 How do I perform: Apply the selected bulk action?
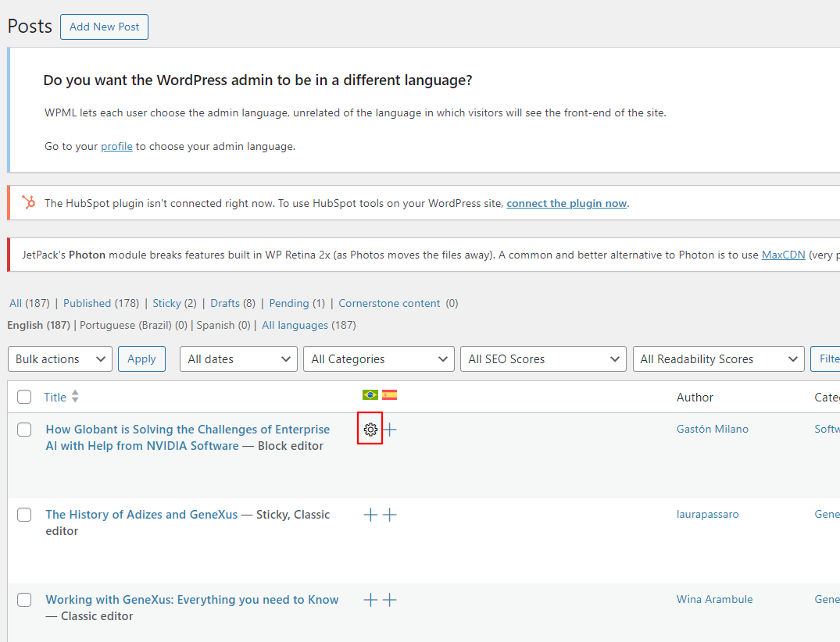pos(141,358)
